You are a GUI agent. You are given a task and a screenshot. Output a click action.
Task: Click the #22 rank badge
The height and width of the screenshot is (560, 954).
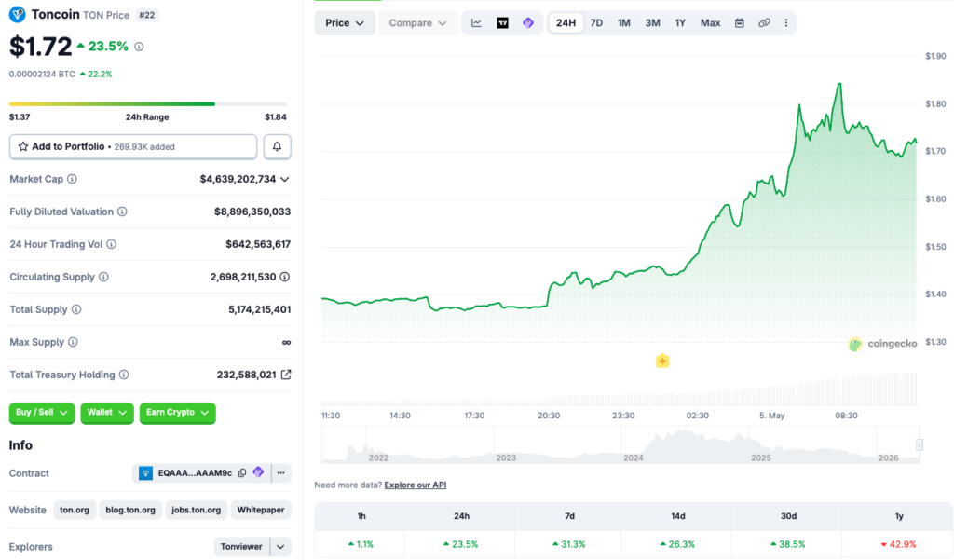[x=146, y=15]
